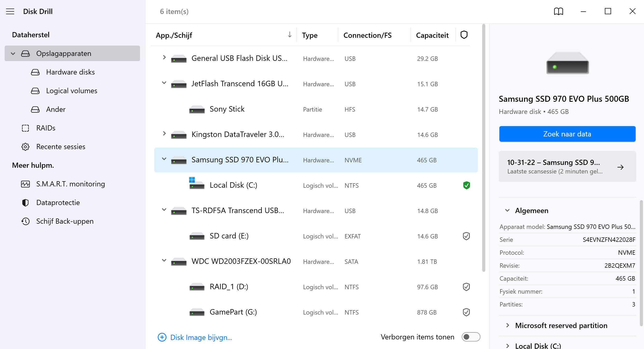The image size is (644, 349).
Task: Click the green shield for Local Disk (C:)
Action: pos(466,185)
